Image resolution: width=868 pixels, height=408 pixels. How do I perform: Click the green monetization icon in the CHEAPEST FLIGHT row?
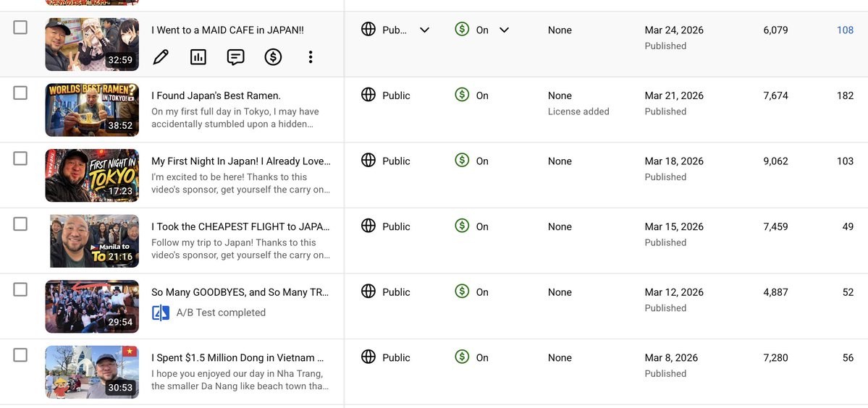coord(462,226)
